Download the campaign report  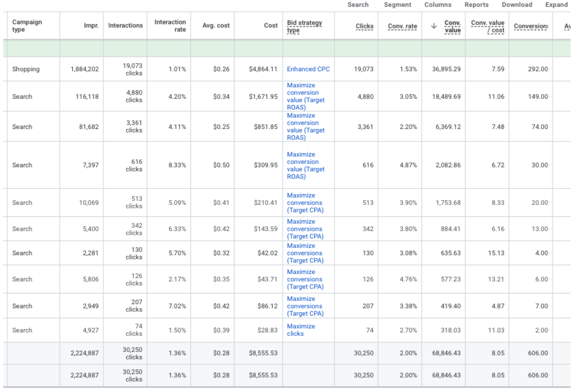tap(517, 5)
